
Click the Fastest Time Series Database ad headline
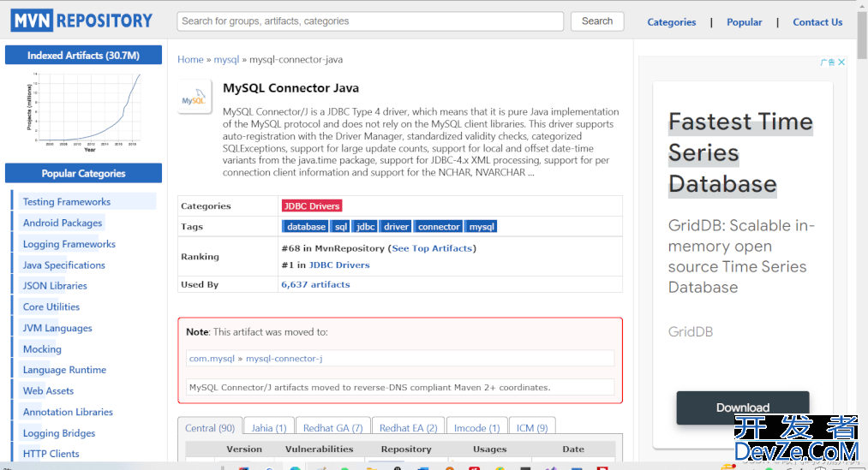pos(740,152)
